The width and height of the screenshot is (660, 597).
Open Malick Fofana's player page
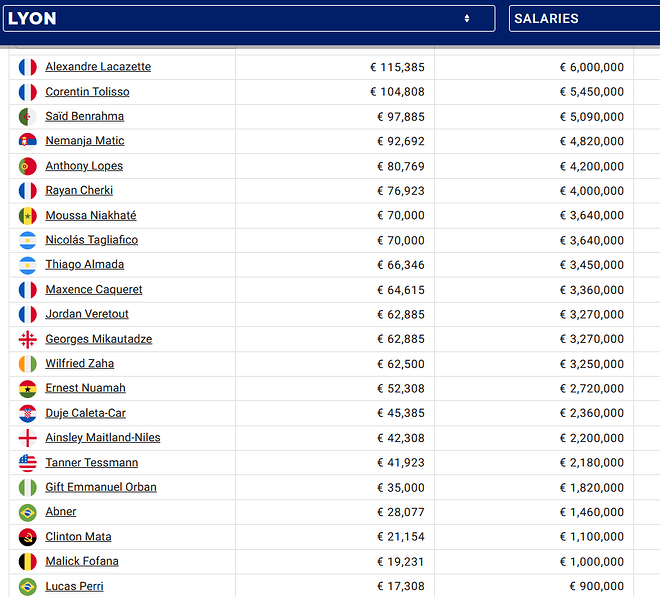(x=82, y=561)
